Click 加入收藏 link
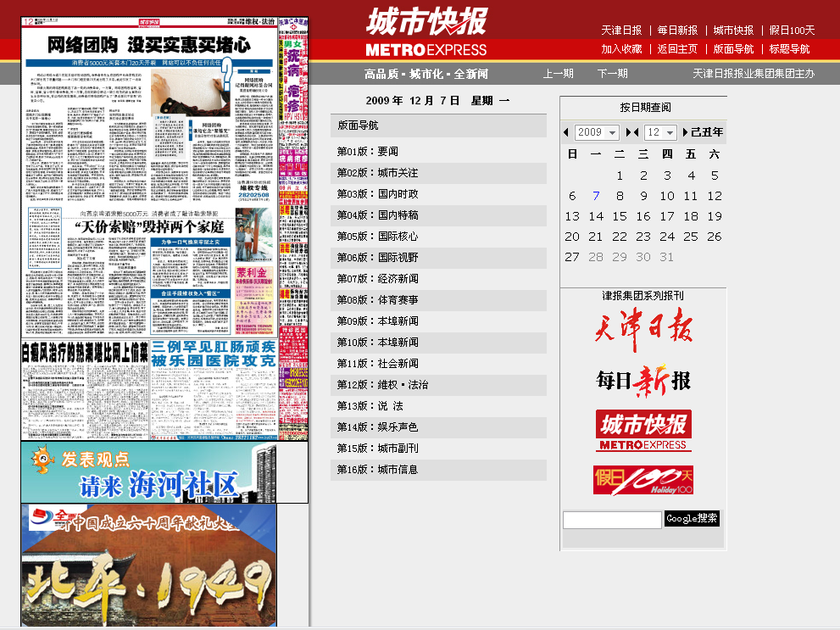This screenshot has height=630, width=840. point(621,49)
